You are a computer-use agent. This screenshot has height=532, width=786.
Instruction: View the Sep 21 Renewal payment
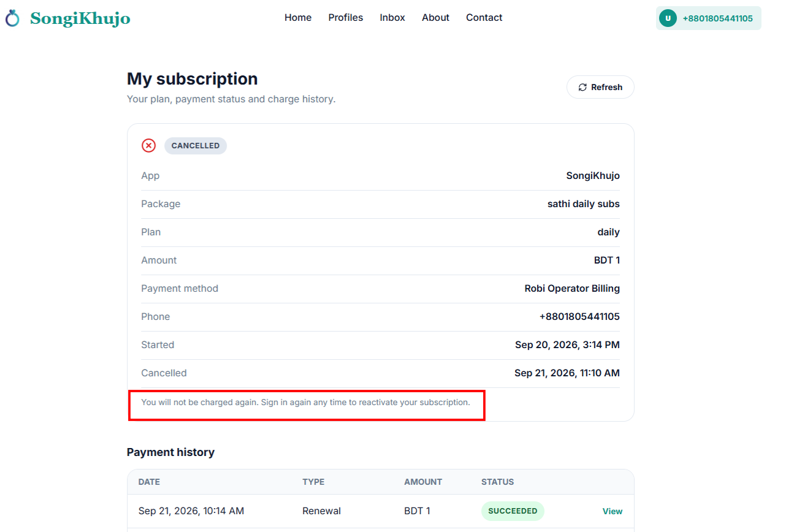click(x=612, y=511)
